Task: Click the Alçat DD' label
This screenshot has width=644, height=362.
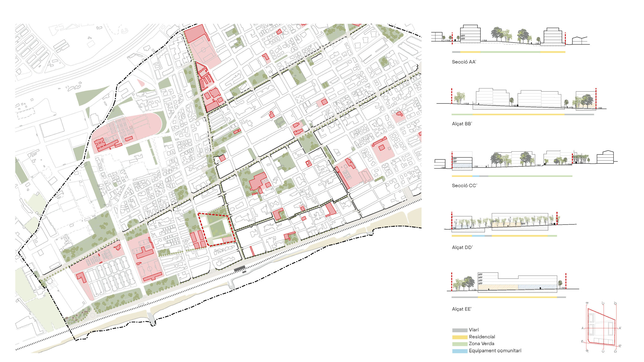Action: coord(462,247)
